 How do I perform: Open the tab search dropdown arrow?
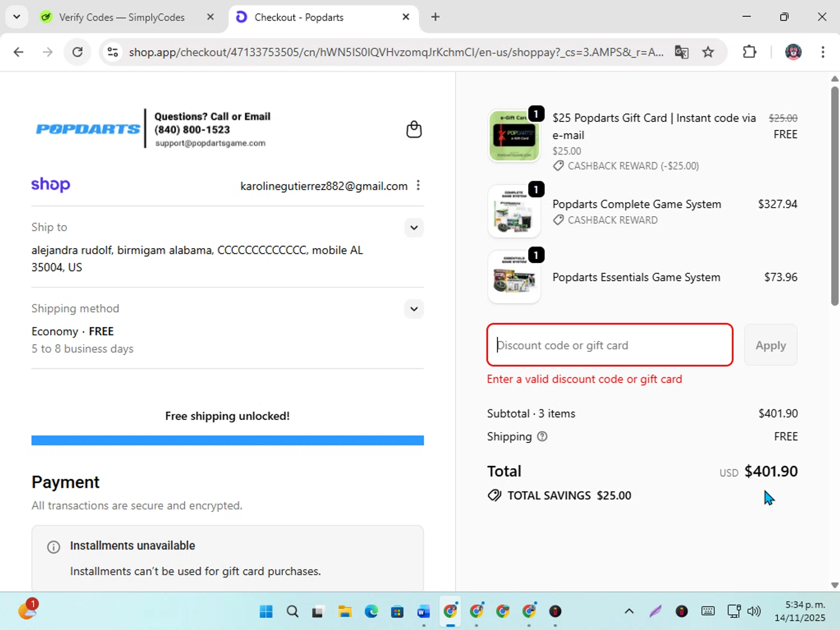17,17
